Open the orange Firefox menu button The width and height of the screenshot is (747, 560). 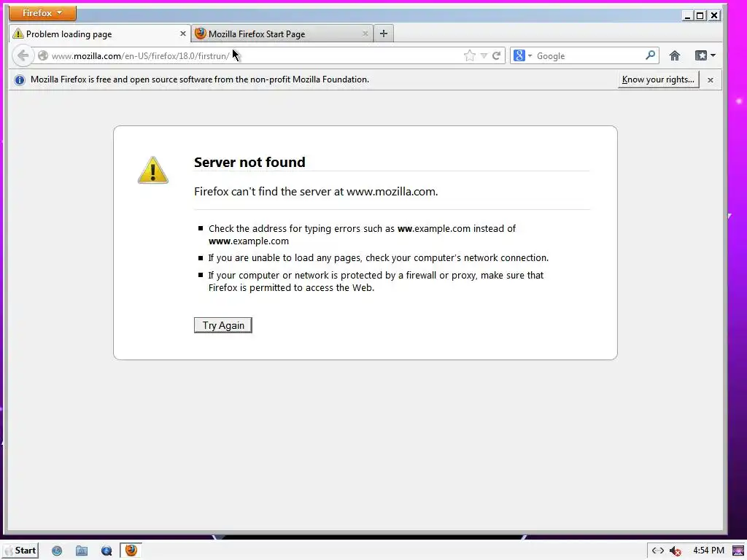(42, 13)
